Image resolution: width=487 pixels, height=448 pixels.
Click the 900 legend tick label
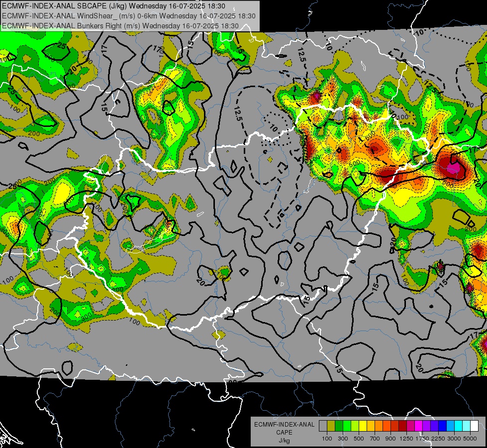pos(390,439)
